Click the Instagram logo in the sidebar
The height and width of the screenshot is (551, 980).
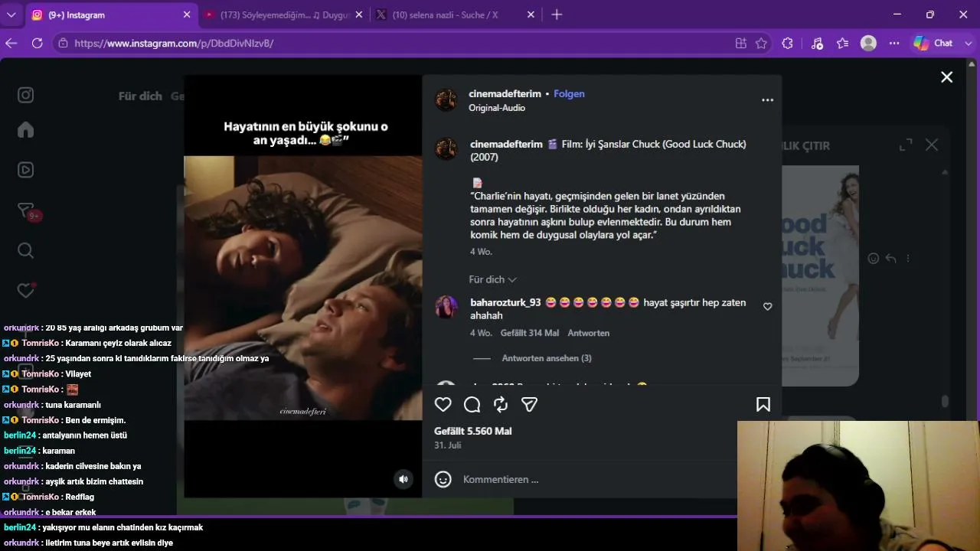pyautogui.click(x=25, y=95)
